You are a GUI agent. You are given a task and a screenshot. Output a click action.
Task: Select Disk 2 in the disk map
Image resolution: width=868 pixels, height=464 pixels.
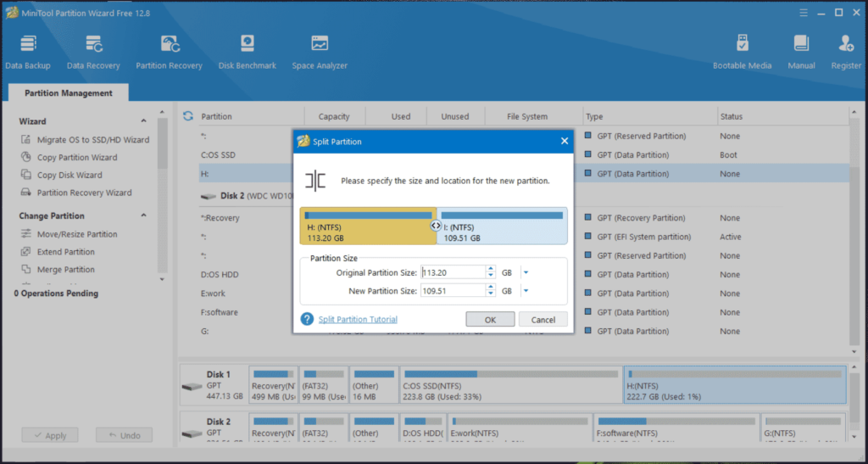213,428
